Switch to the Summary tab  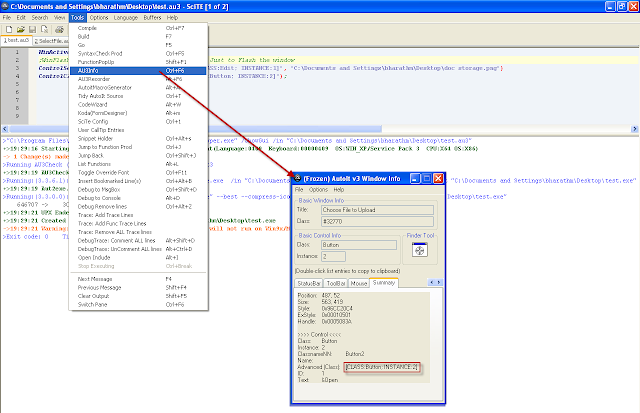click(x=384, y=282)
